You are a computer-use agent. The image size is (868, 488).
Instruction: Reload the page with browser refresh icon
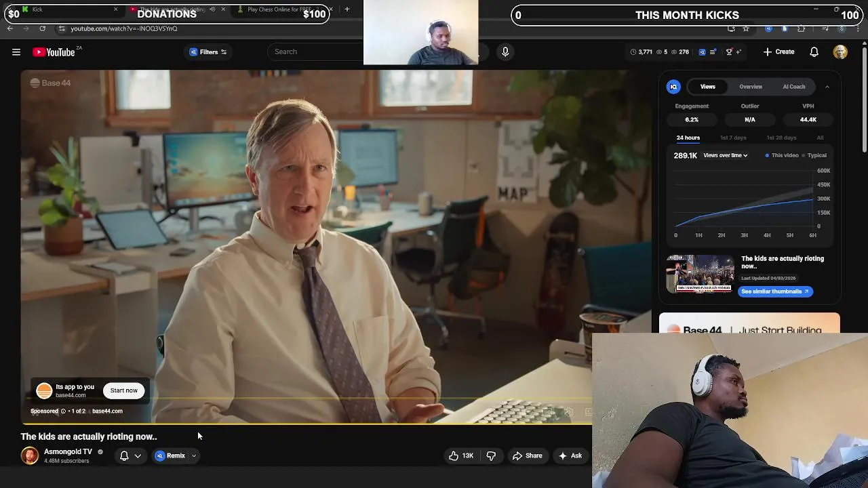[x=42, y=28]
